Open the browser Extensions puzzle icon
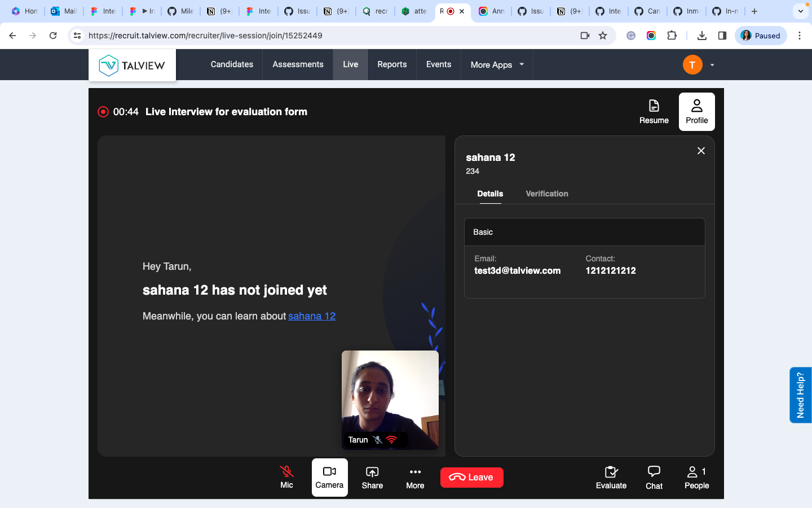This screenshot has height=508, width=812. click(x=672, y=36)
